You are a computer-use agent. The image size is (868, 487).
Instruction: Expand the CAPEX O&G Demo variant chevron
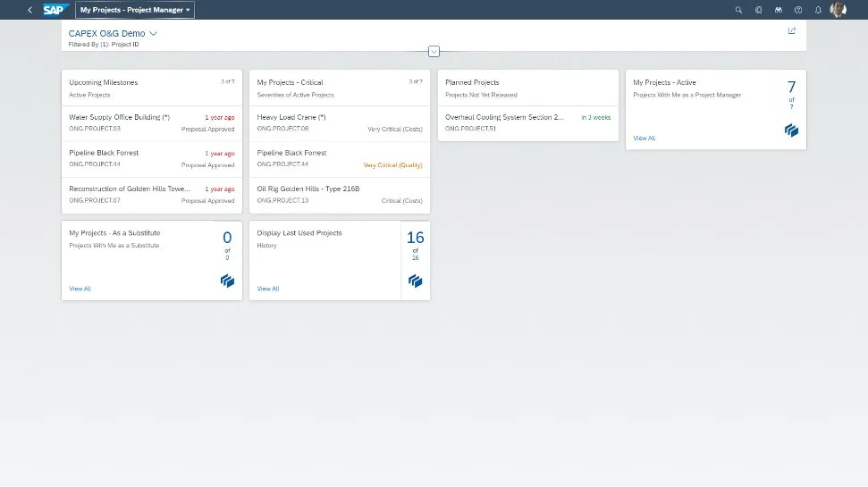coord(154,34)
